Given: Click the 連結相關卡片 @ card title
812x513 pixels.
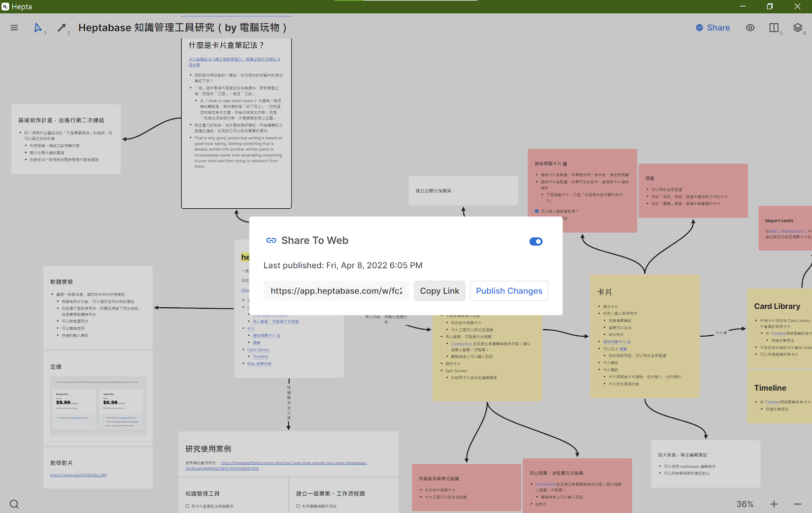Looking at the screenshot, I should pyautogui.click(x=551, y=164).
